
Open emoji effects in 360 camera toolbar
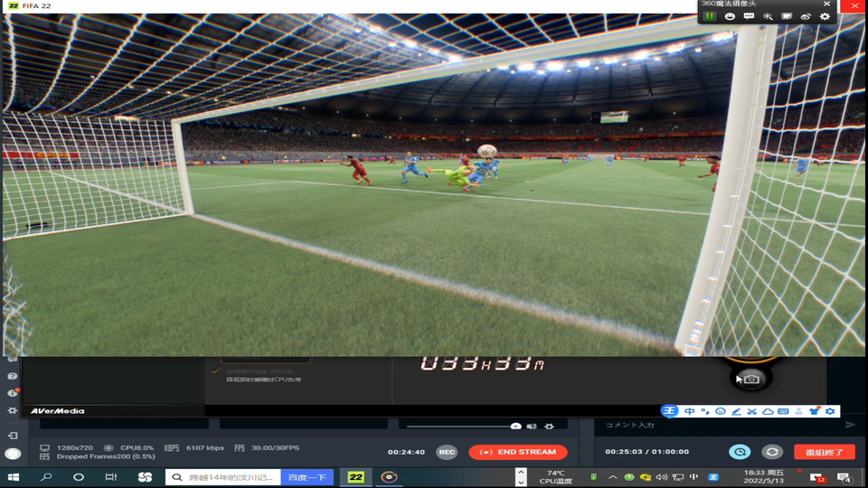coord(730,16)
